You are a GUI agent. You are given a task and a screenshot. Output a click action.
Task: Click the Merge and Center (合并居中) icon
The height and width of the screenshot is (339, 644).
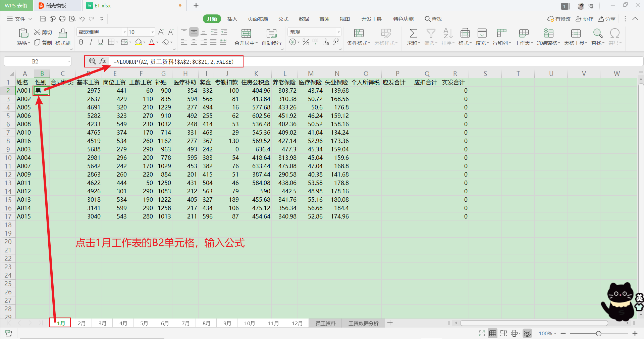click(x=246, y=33)
